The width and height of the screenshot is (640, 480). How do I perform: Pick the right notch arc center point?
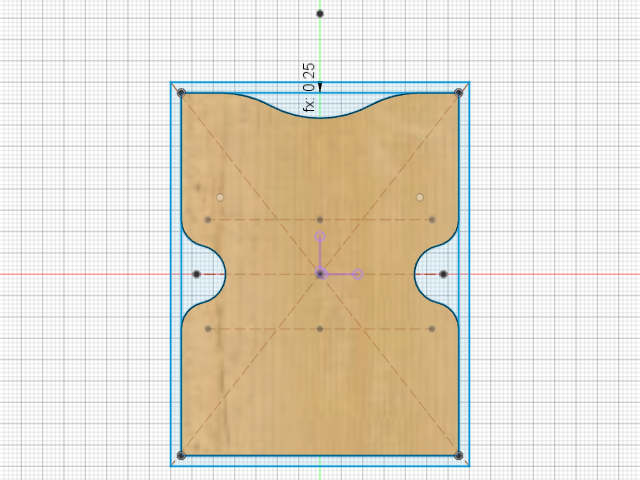[444, 274]
